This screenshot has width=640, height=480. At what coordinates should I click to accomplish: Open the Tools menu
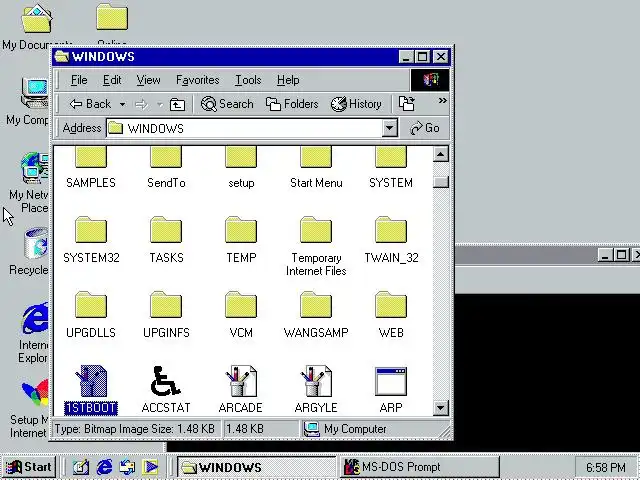(x=248, y=80)
